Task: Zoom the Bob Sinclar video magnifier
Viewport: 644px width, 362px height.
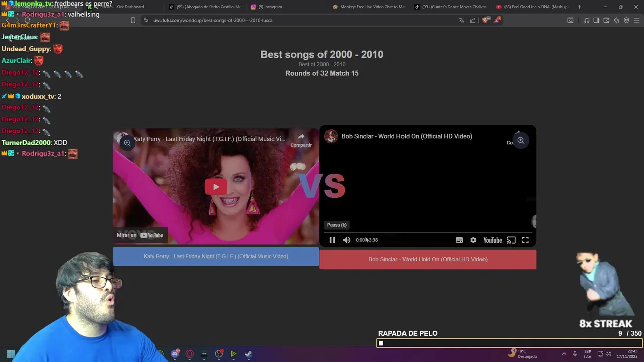Action: coord(521,141)
